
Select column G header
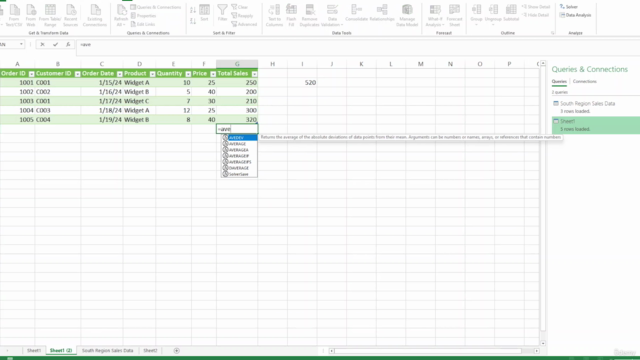[237, 64]
